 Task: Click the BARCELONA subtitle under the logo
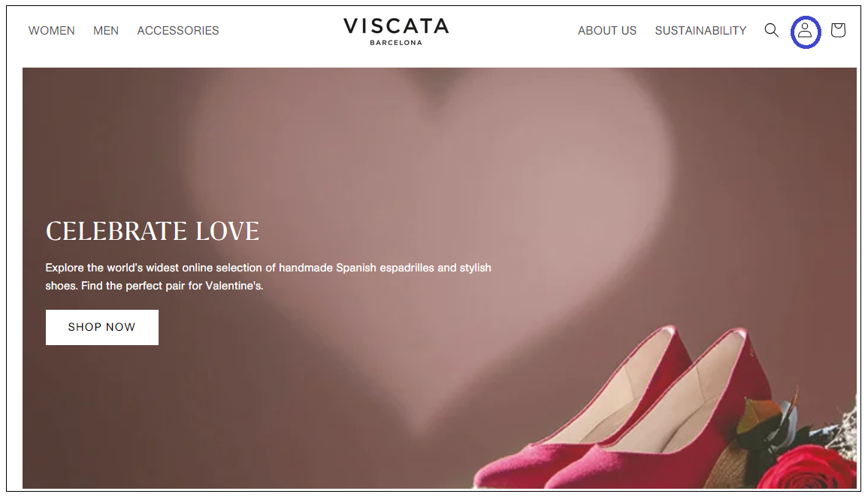tap(396, 43)
